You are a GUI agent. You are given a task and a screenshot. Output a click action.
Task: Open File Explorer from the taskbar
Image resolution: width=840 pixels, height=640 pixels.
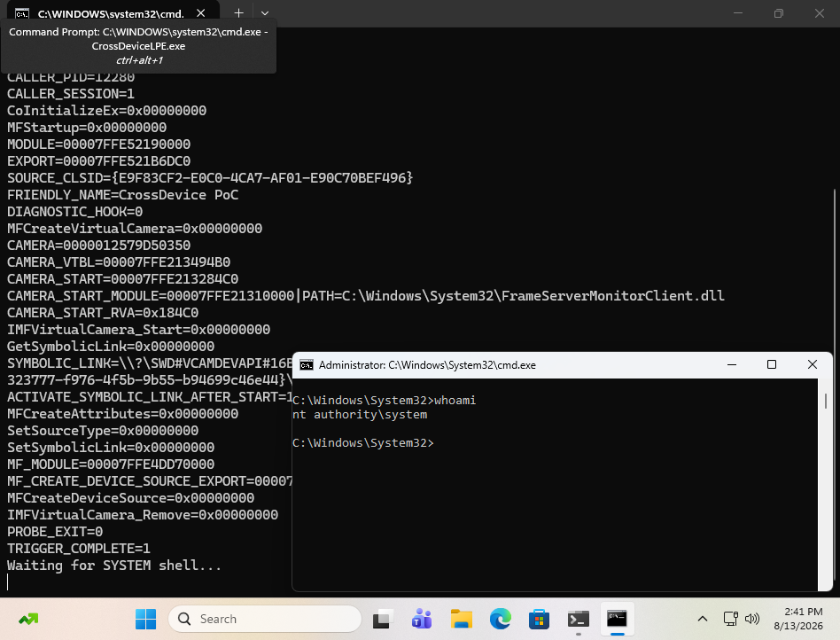coord(462,619)
